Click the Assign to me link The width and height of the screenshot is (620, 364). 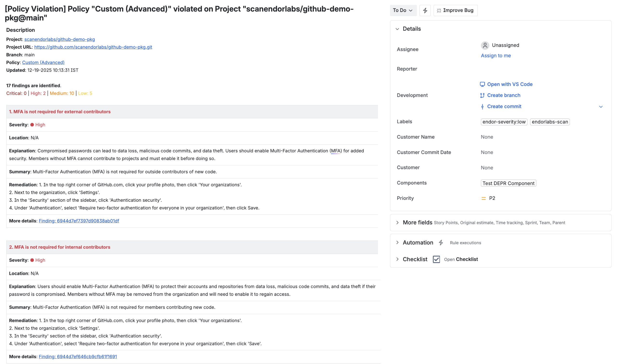[496, 56]
